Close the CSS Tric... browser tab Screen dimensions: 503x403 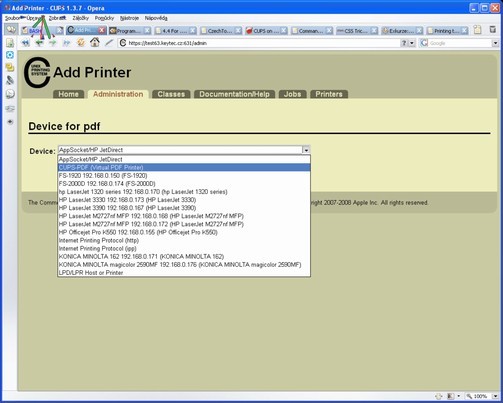[374, 31]
